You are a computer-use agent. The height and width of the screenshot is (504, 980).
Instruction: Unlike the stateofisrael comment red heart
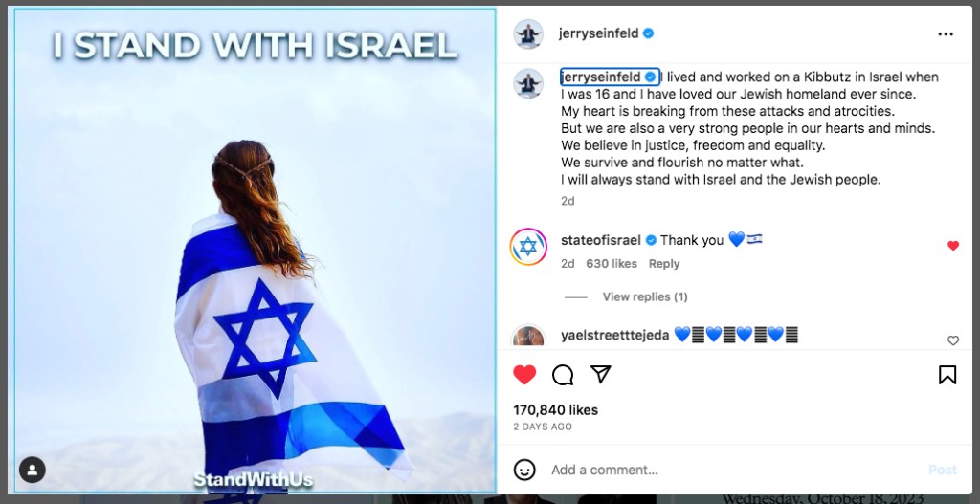click(953, 246)
